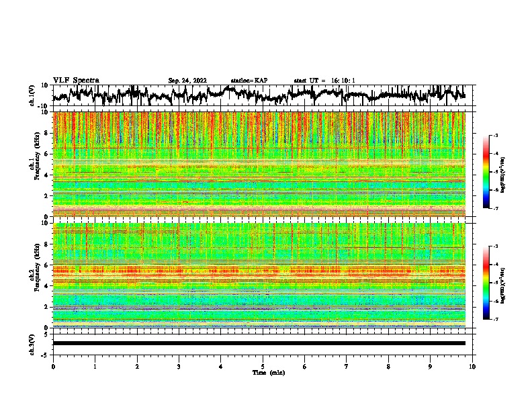Click the ch.2 spectrogram color scale bar
This screenshot has width=532, height=411.
tap(486, 283)
